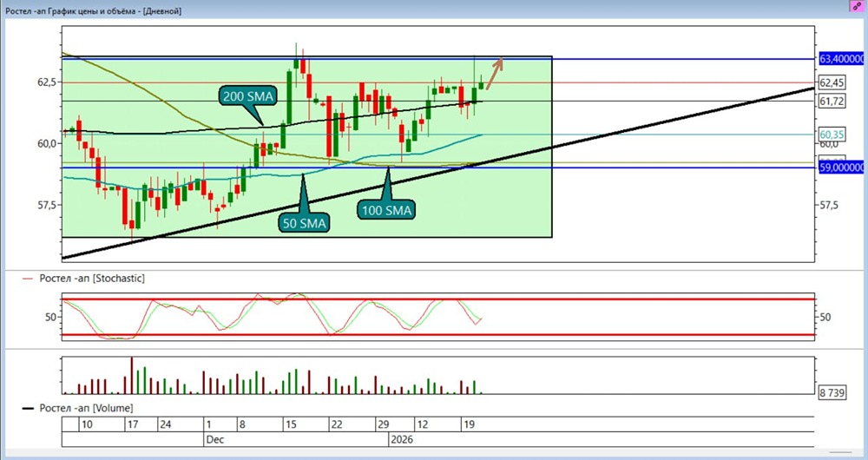Select the 60,35 price label
868x460 pixels.
pos(832,135)
